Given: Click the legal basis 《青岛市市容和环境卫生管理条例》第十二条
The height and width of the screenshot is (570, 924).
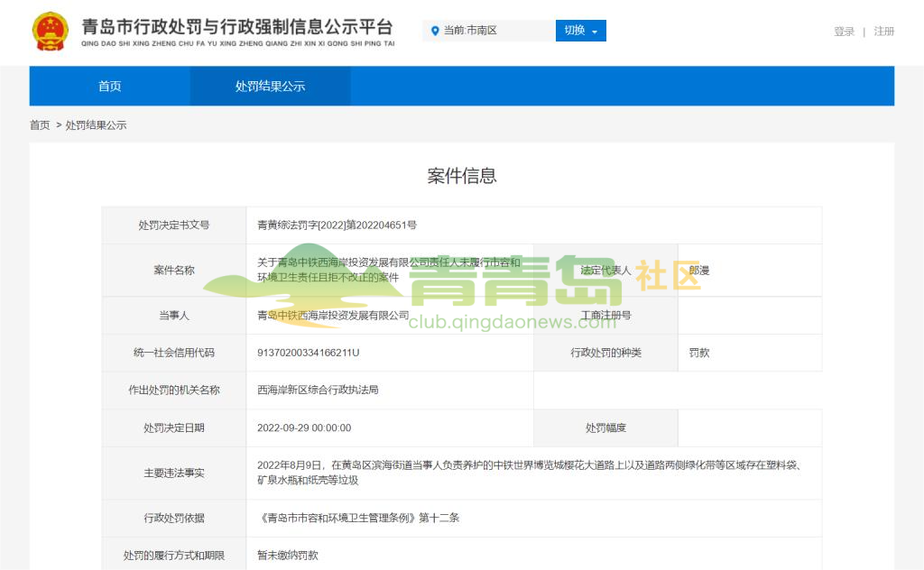Looking at the screenshot, I should tap(358, 519).
